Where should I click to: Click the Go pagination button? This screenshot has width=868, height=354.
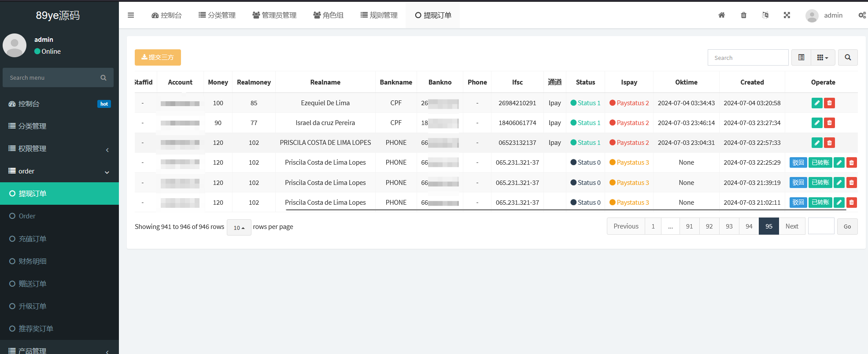[847, 226]
